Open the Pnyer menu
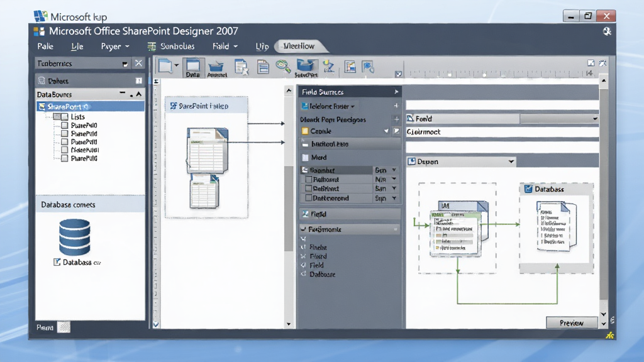The height and width of the screenshot is (362, 644). 115,47
